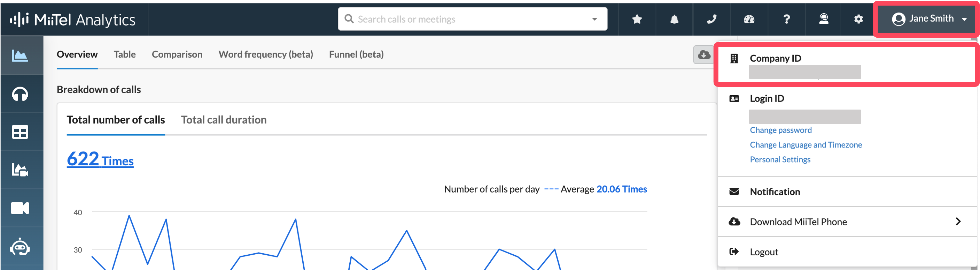Select the Total number of calls tab
Viewport: 980px width, 270px height.
pos(116,120)
